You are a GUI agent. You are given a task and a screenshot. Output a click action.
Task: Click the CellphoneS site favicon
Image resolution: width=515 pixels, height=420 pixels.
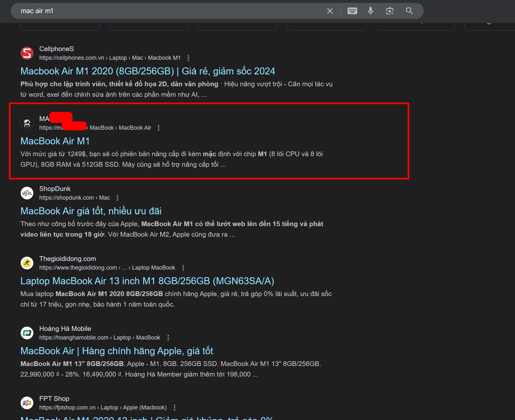(x=27, y=53)
